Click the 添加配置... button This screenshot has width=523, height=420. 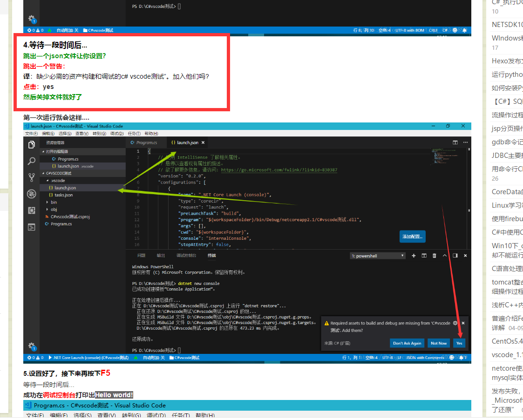point(412,237)
